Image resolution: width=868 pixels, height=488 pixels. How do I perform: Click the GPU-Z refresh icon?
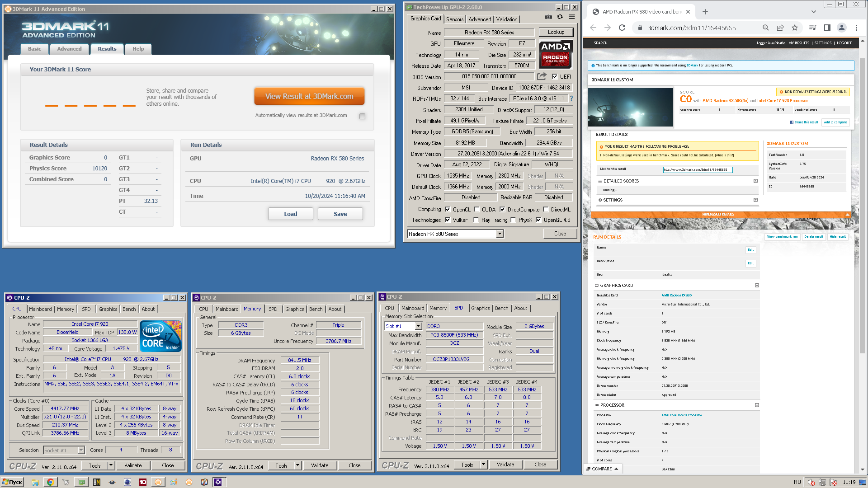click(560, 17)
